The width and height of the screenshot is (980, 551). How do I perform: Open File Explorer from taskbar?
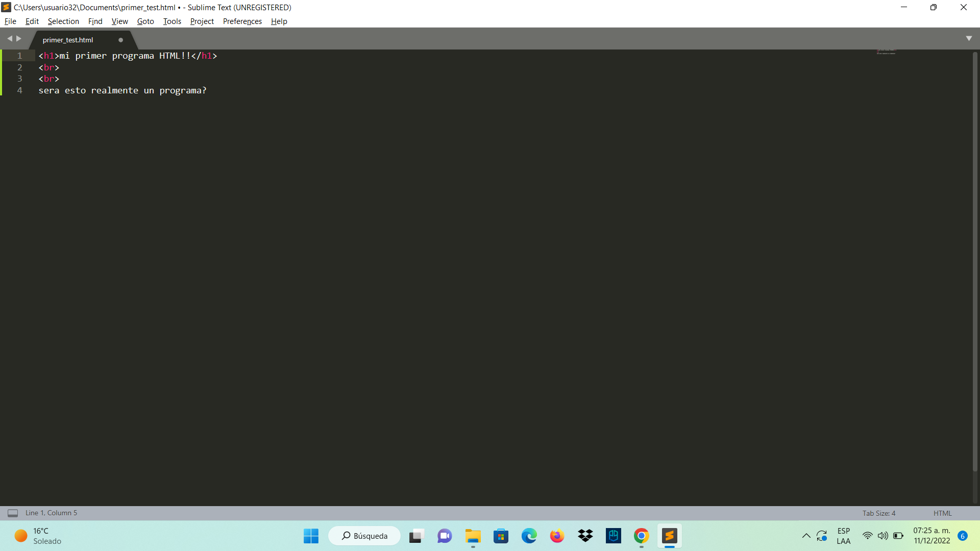click(473, 536)
